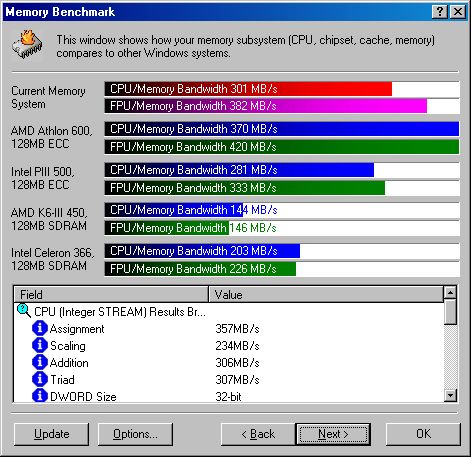The width and height of the screenshot is (471, 457).
Task: Click the info icon next to Triad
Action: point(40,379)
